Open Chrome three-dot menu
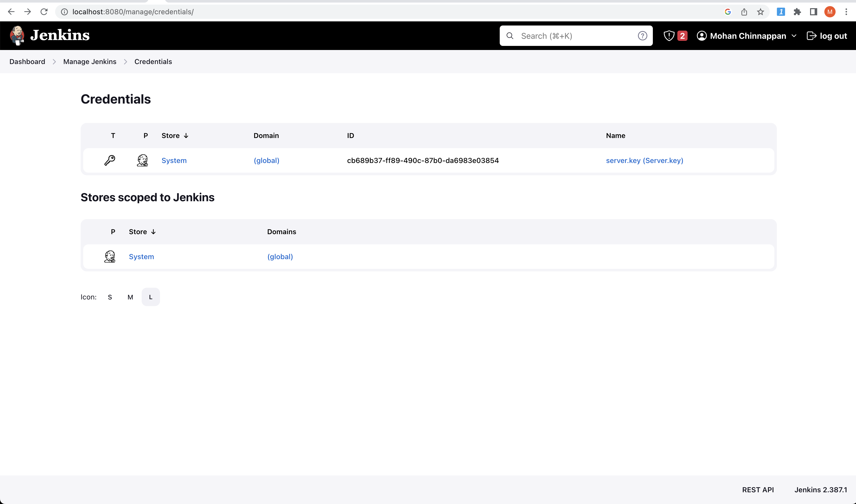Screen dimensions: 856x504 coord(846,12)
